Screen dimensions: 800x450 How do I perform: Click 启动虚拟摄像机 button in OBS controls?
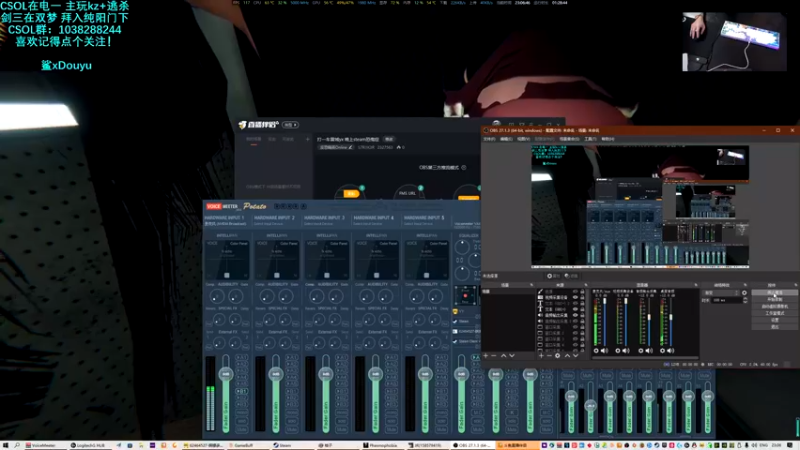(774, 306)
